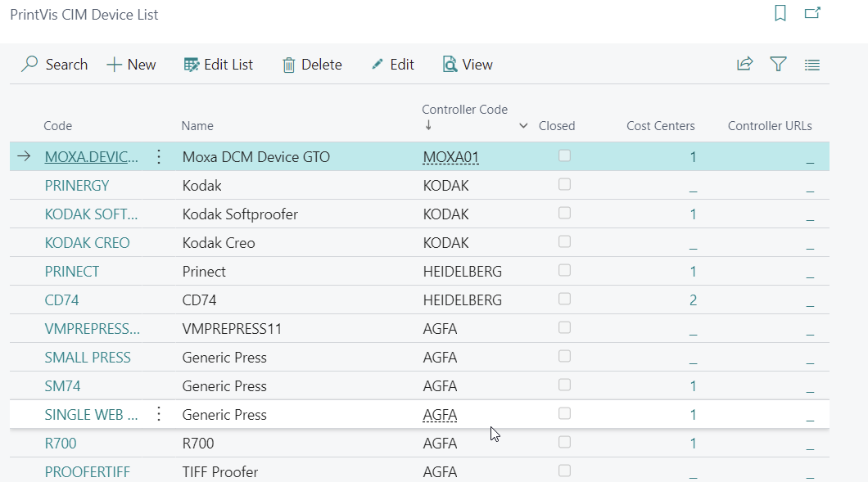The width and height of the screenshot is (868, 482).
Task: Choose Edit List in action bar
Action: pos(219,65)
